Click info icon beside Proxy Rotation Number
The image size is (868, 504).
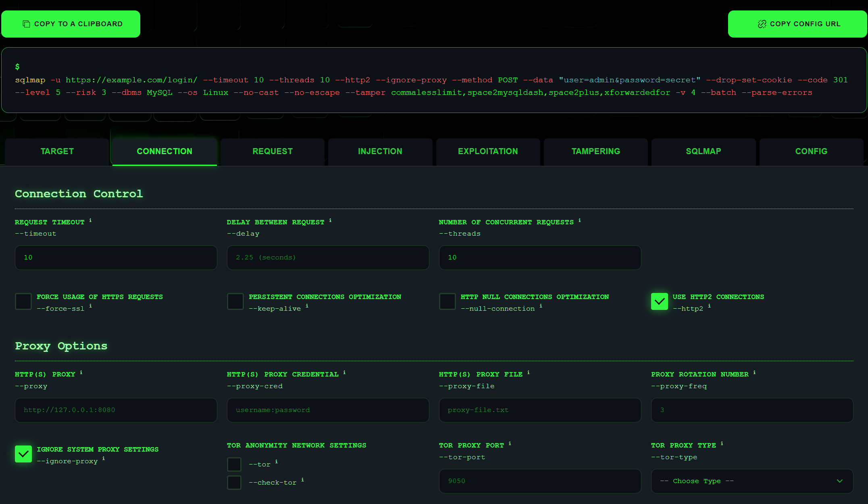coord(754,372)
